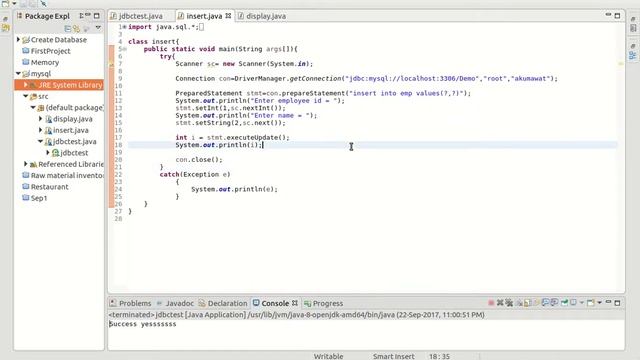Minimize the Package Explorer view
640x360 pixels.
tap(88, 15)
